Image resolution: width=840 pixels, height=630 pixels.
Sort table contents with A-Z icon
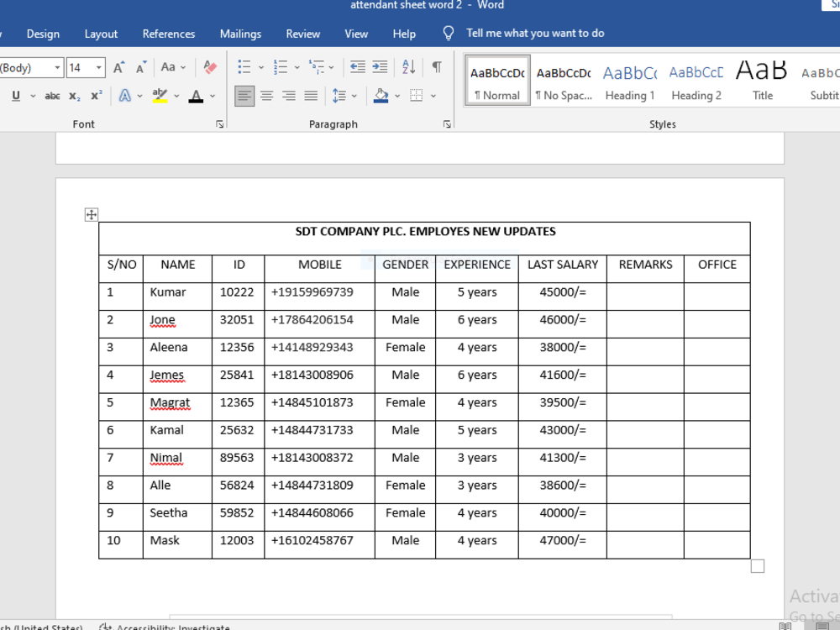pos(409,67)
